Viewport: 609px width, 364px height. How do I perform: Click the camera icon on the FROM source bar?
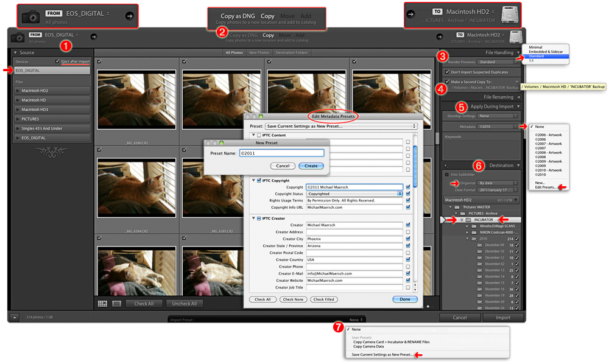tap(30, 16)
